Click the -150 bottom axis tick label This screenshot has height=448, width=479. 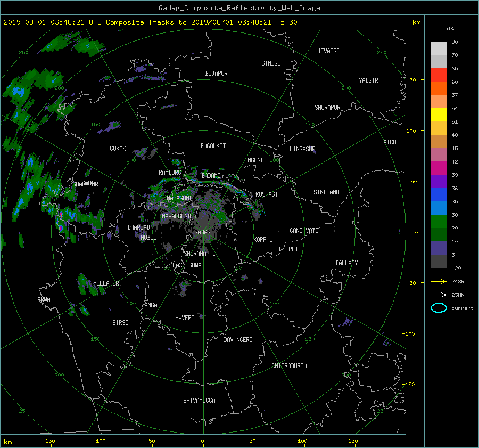[48, 441]
